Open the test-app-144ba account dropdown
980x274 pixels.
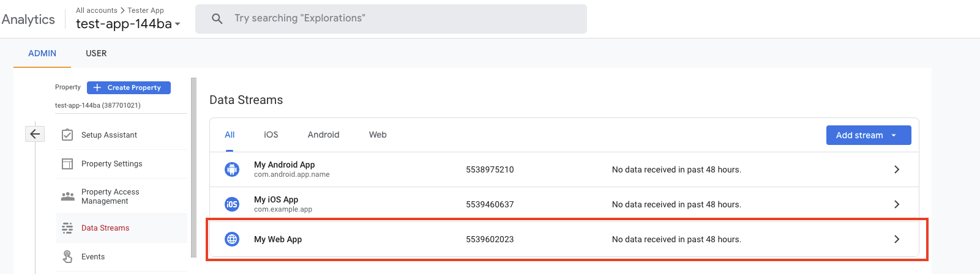pyautogui.click(x=128, y=24)
